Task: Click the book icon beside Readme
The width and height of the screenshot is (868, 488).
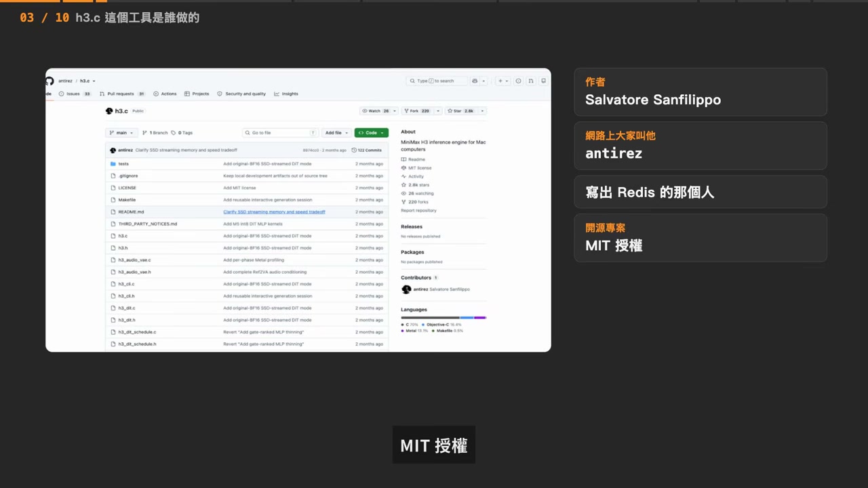Action: tap(403, 159)
